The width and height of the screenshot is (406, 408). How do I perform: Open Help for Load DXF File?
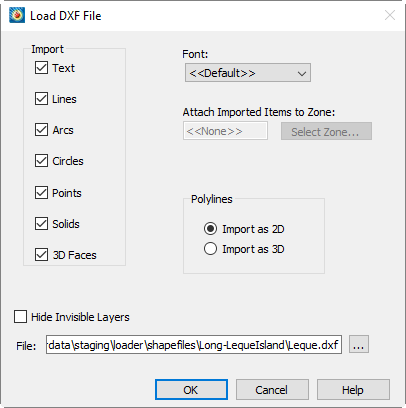pyautogui.click(x=353, y=389)
